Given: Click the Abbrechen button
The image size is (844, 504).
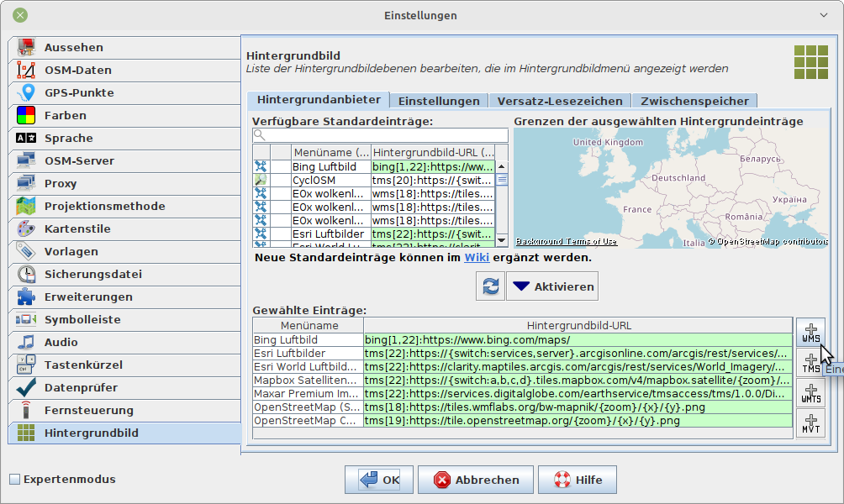Looking at the screenshot, I should pos(477,480).
